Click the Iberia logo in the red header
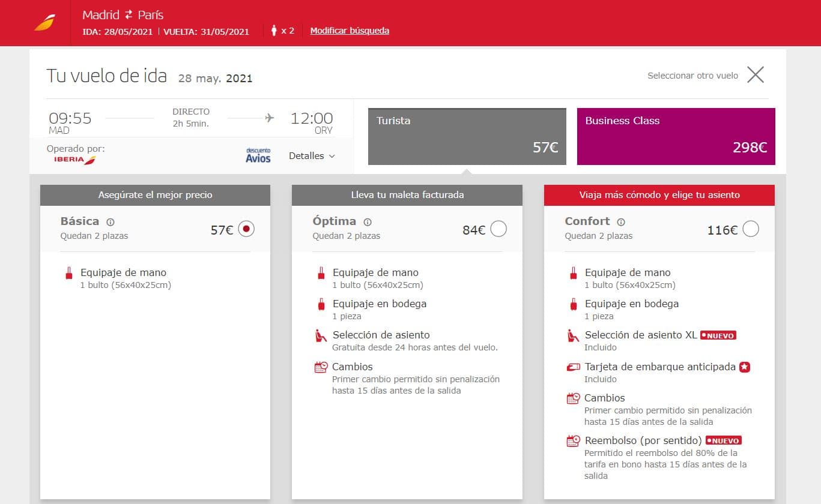This screenshot has height=504, width=821. 44,23
